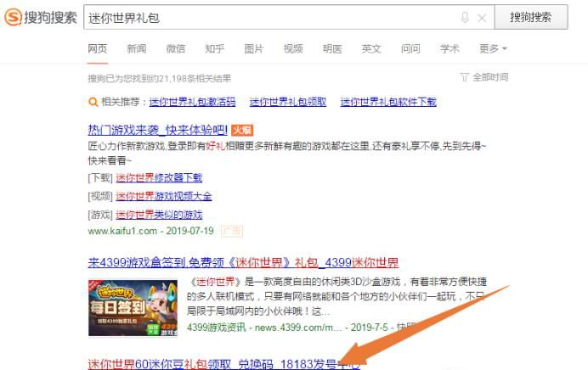Open the 迷你世界修改器下载 link
This screenshot has height=370, width=588.
point(159,177)
